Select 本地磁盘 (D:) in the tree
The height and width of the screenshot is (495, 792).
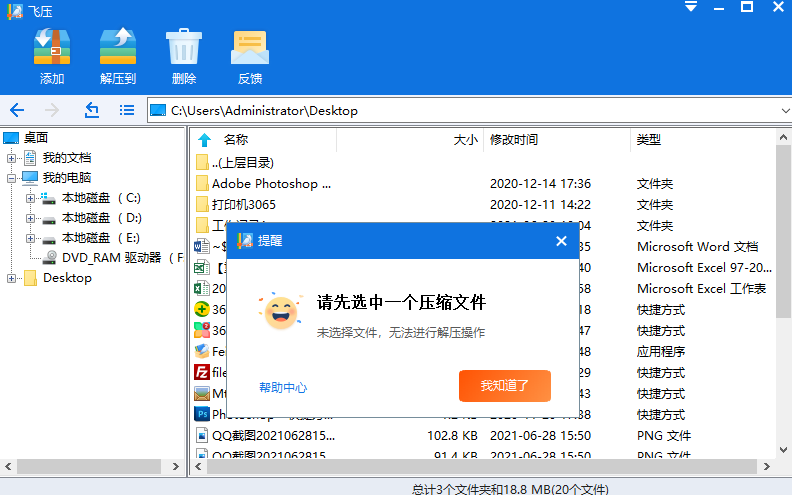(x=101, y=218)
